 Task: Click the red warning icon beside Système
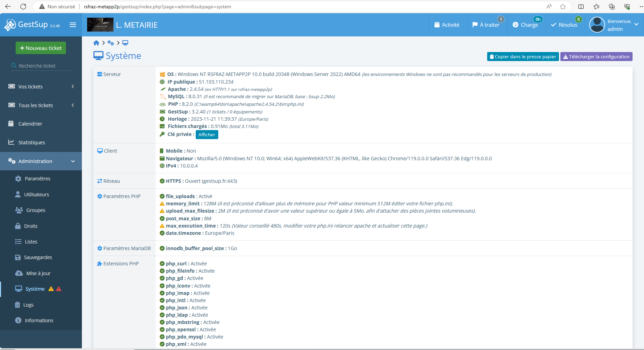coord(59,289)
